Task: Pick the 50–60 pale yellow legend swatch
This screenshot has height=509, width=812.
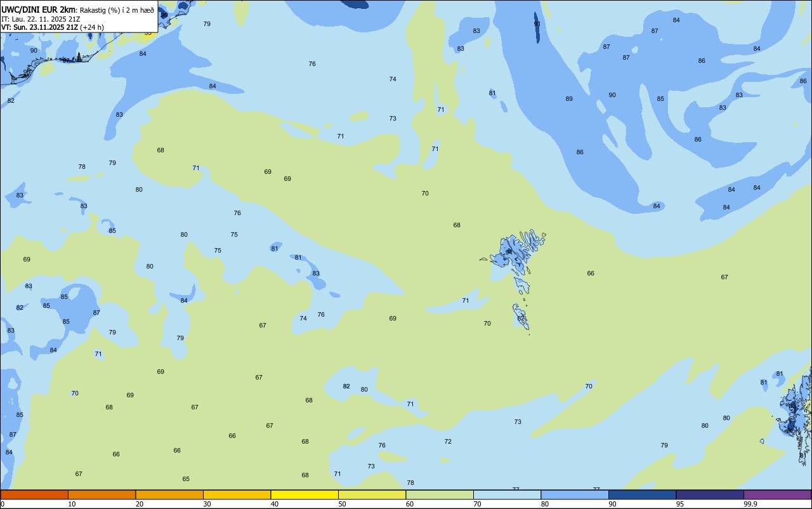Action: pyautogui.click(x=372, y=494)
